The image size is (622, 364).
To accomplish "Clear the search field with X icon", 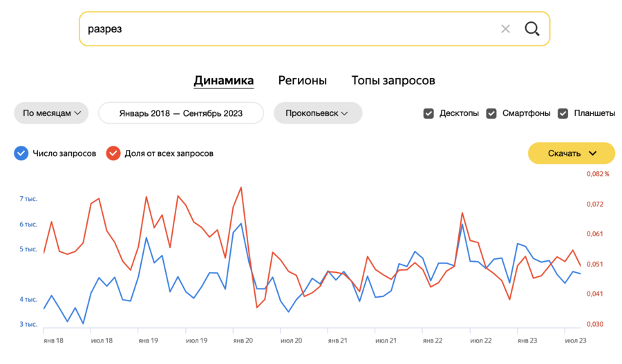I will tap(505, 29).
